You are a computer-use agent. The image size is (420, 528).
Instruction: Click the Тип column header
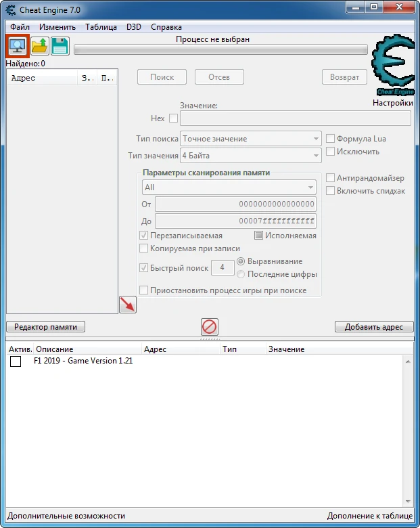point(243,349)
